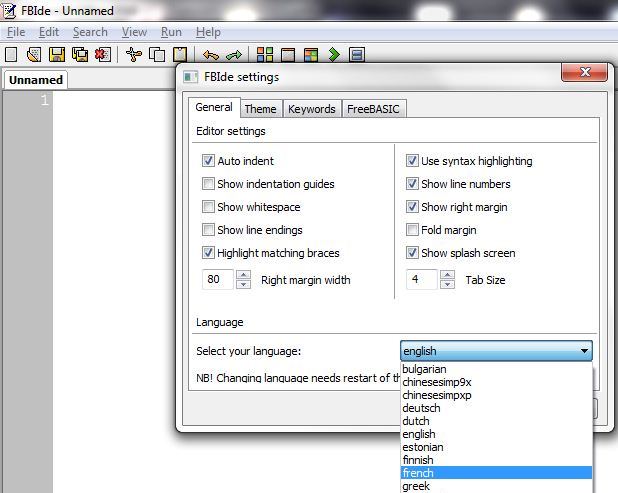Uncheck the Auto indent checkbox
This screenshot has width=618, height=493.
208,160
